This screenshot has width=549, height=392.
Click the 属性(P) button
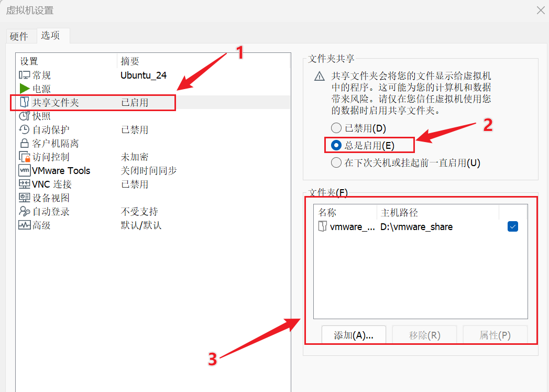[495, 335]
